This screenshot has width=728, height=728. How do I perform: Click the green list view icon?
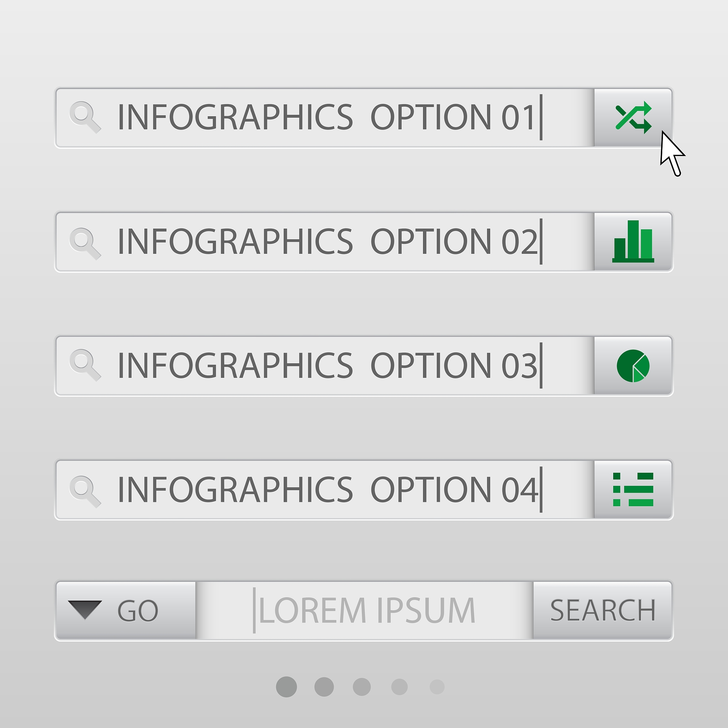click(633, 489)
